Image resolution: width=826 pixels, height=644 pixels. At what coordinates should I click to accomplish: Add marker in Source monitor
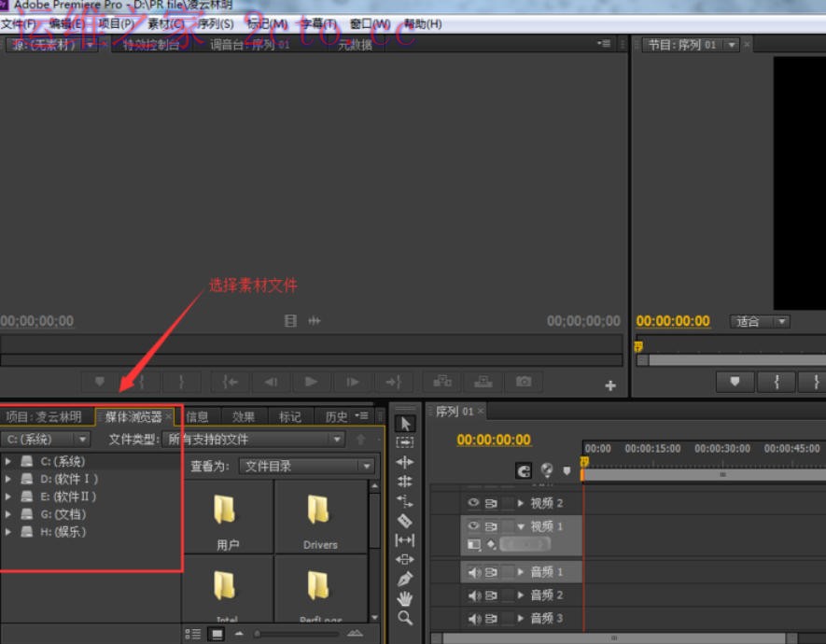pos(100,381)
